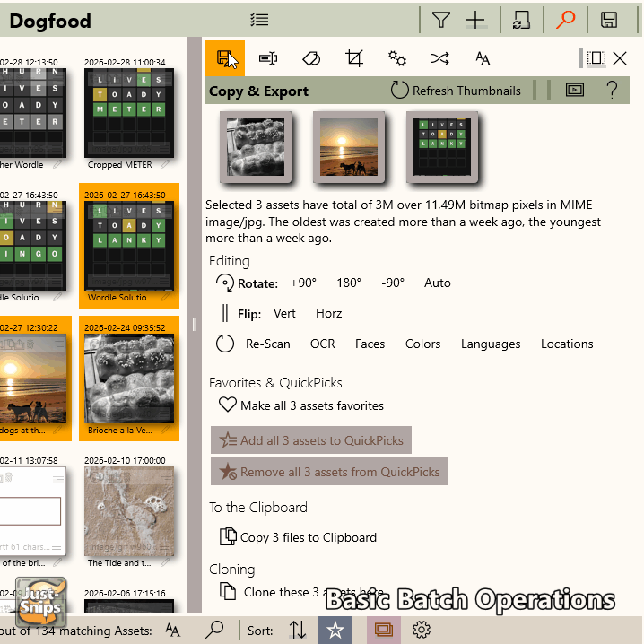Switch to the crop tool tab
The image size is (644, 644).
(354, 58)
